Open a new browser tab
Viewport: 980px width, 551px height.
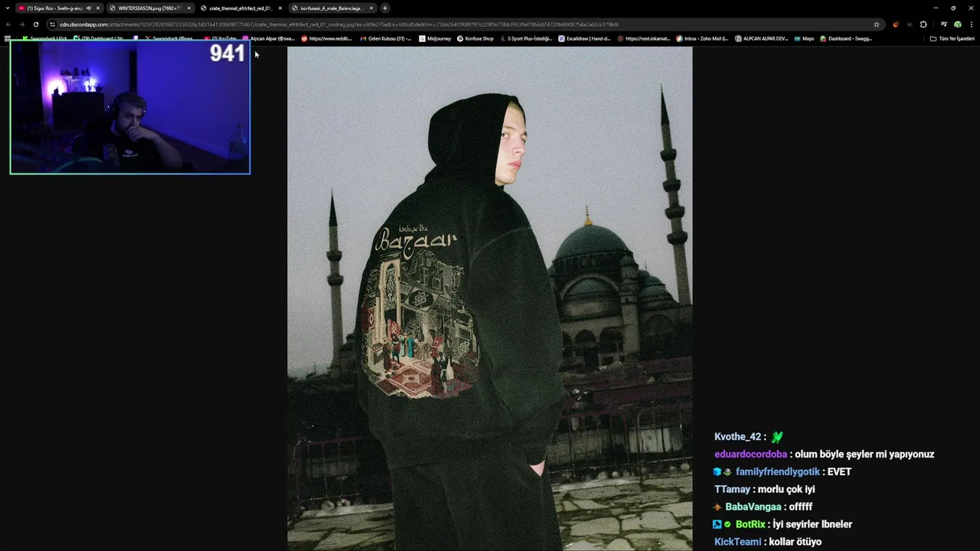[385, 8]
